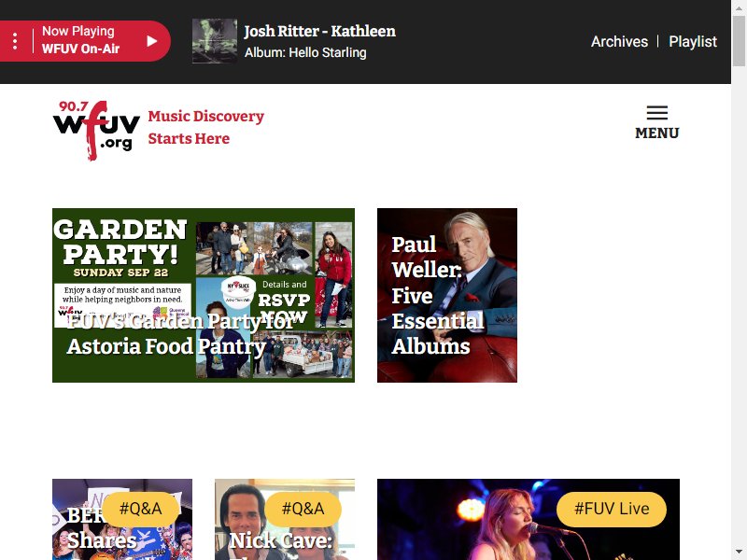Select the #Q&A tag on first card

coord(141,509)
